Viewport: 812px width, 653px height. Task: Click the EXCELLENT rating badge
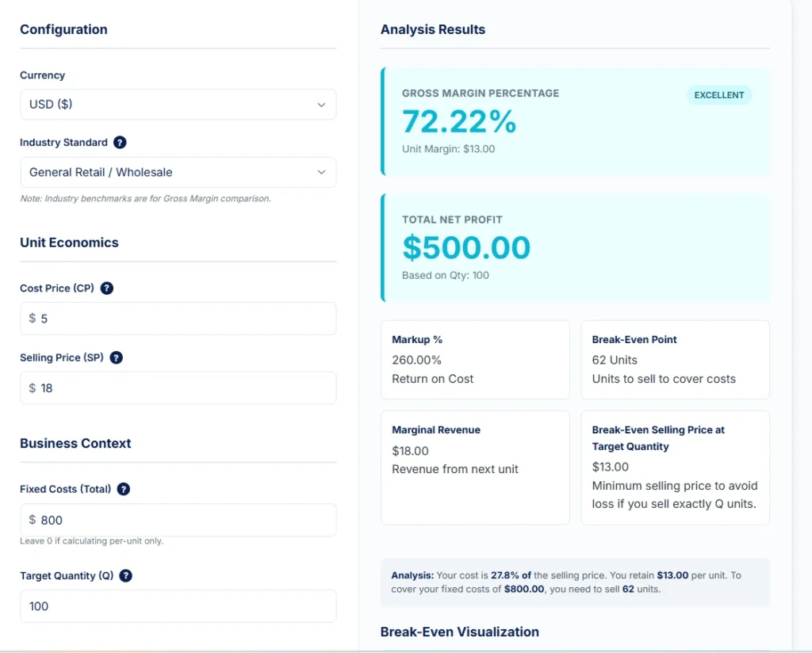[718, 95]
